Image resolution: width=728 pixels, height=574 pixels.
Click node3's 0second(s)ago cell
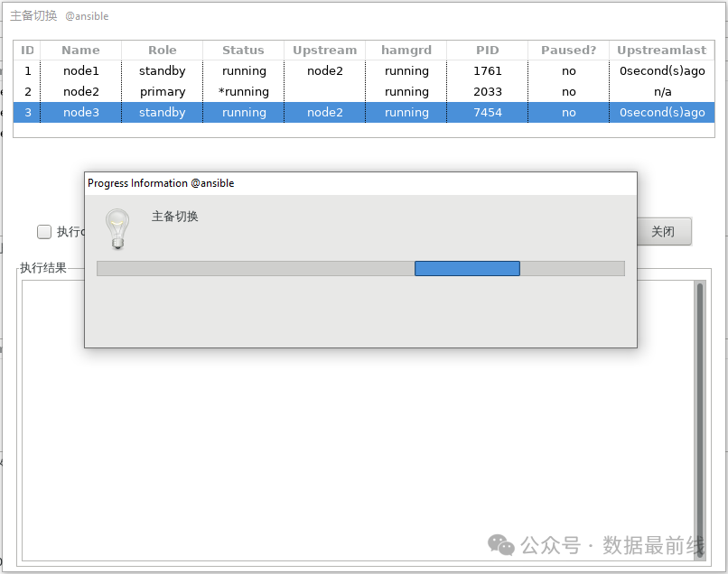coord(662,112)
